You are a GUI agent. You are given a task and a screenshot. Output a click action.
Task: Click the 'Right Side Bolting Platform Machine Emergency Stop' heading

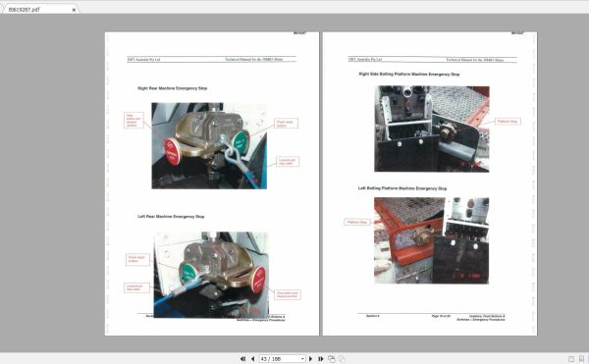pyautogui.click(x=409, y=75)
